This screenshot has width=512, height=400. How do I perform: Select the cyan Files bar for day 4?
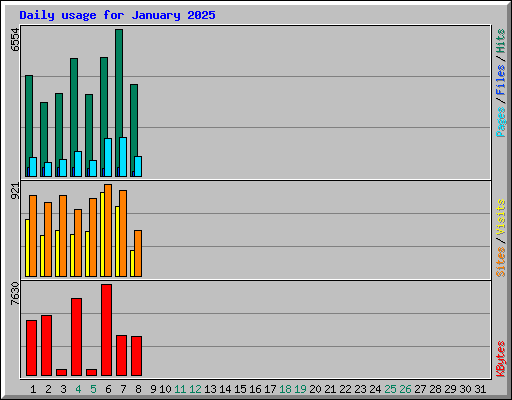click(x=78, y=164)
